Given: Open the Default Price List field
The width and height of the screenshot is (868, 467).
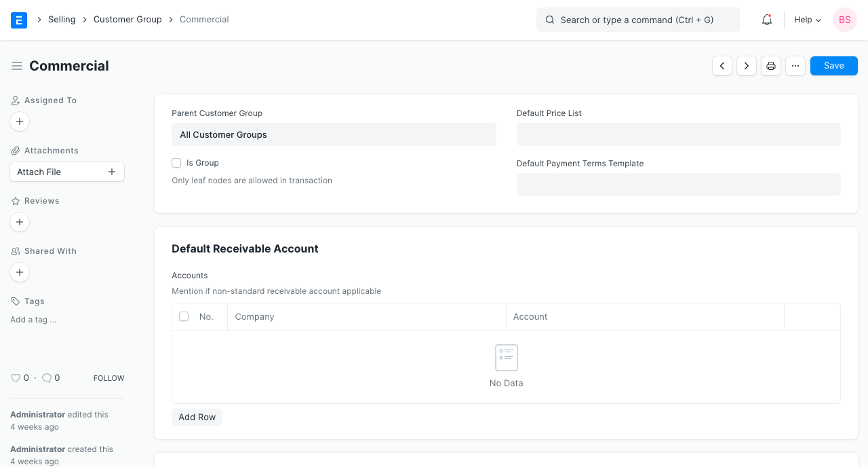Looking at the screenshot, I should point(678,134).
